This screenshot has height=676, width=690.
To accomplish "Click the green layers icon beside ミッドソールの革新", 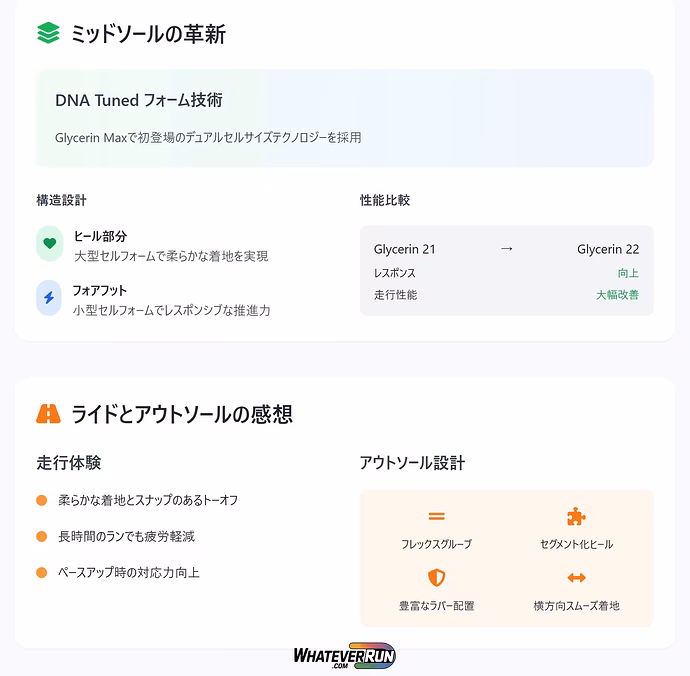I will 48,34.
